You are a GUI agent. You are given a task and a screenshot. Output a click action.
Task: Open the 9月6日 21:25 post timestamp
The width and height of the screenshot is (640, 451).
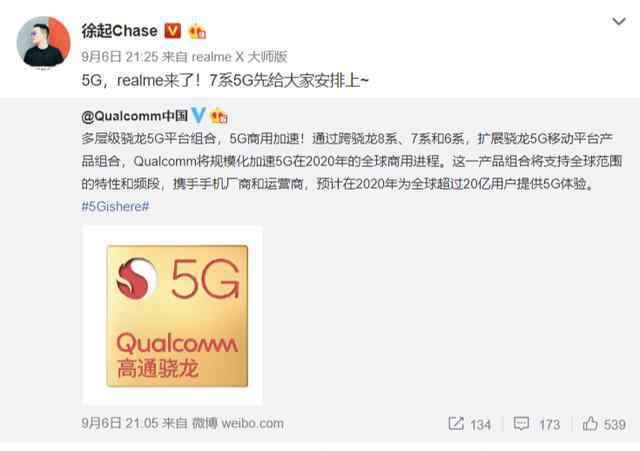tap(120, 57)
